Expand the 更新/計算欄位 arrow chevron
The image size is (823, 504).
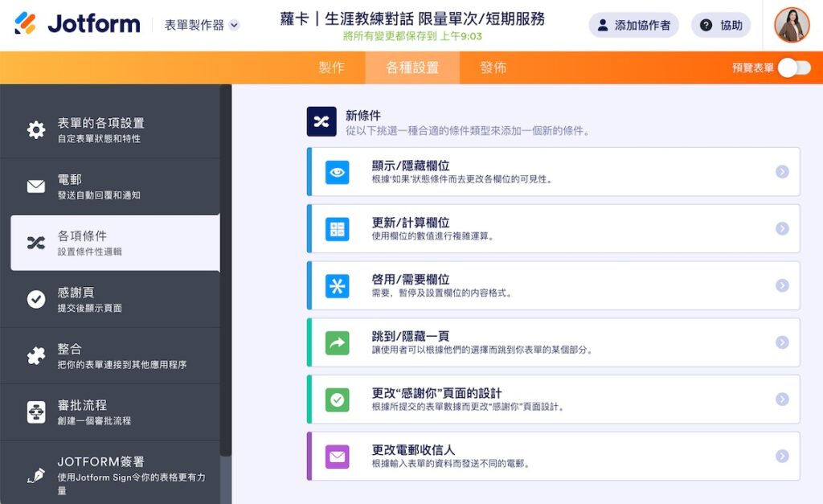tap(782, 228)
